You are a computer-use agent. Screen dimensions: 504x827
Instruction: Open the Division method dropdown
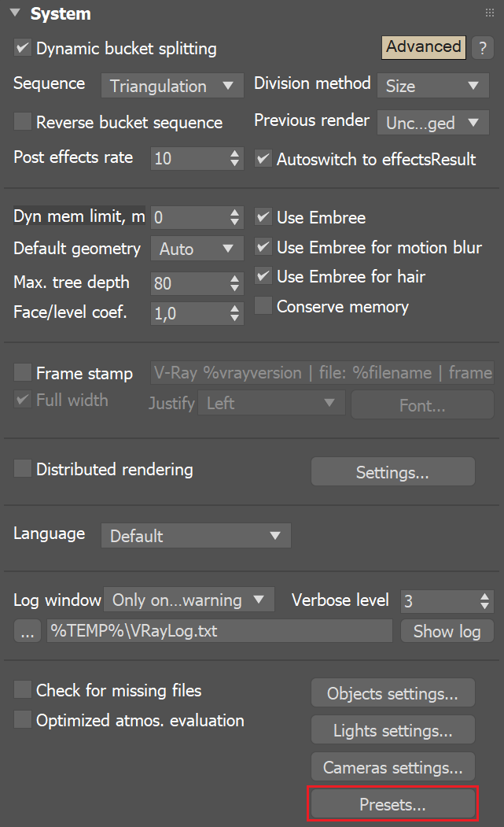pos(432,86)
